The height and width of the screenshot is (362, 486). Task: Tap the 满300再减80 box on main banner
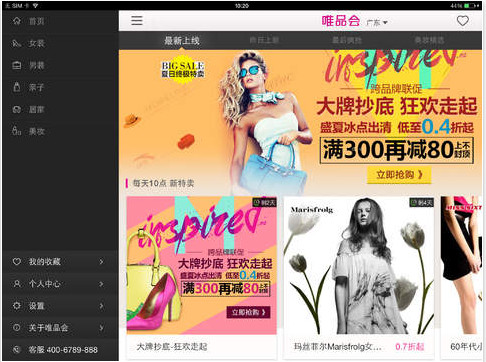tap(396, 150)
